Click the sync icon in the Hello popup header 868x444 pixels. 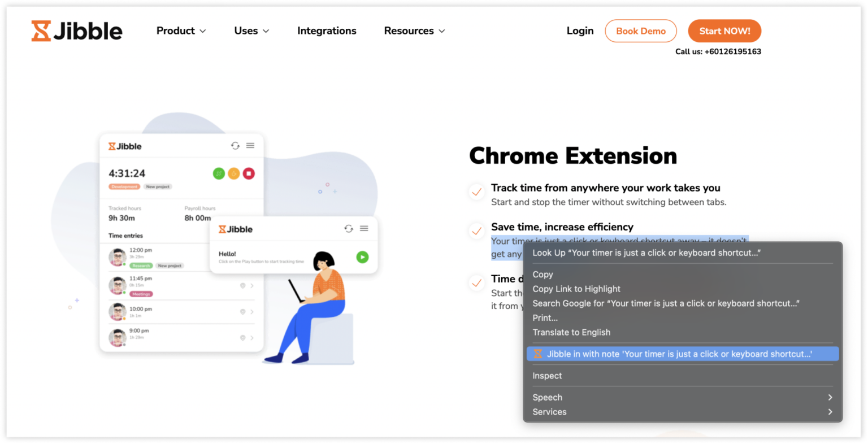click(349, 229)
